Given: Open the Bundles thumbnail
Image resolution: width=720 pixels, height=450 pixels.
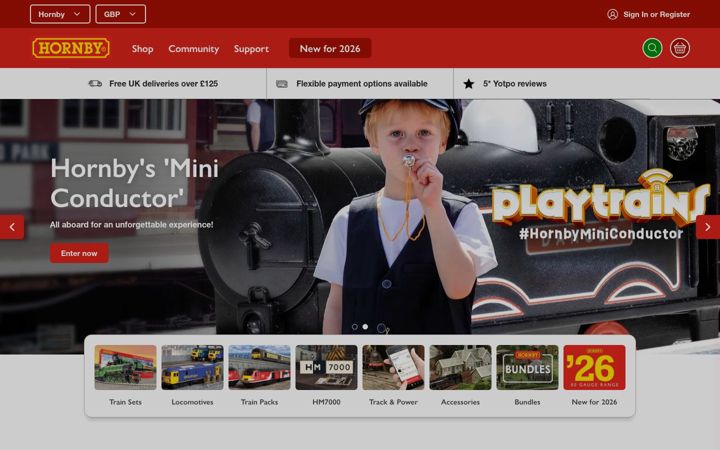Looking at the screenshot, I should (528, 367).
